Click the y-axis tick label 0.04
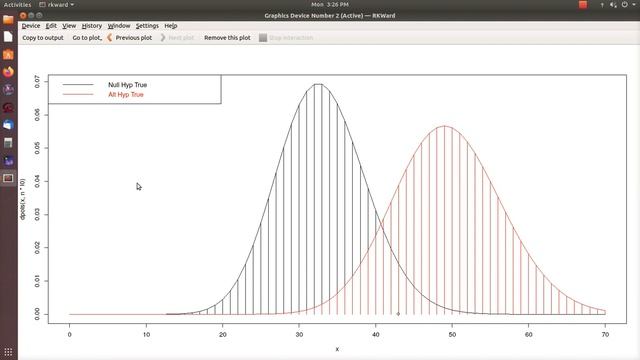Viewport: 640px width, 360px height. [x=37, y=181]
